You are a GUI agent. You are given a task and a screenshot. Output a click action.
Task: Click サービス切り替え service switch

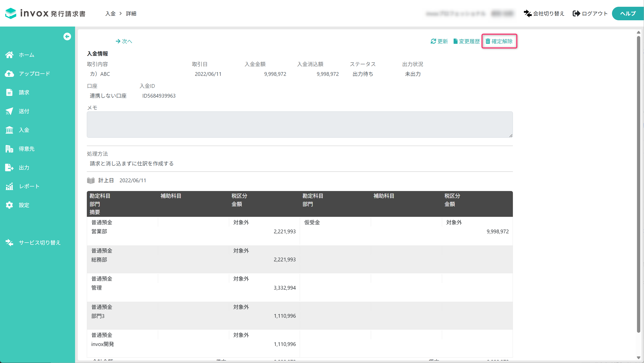33,243
